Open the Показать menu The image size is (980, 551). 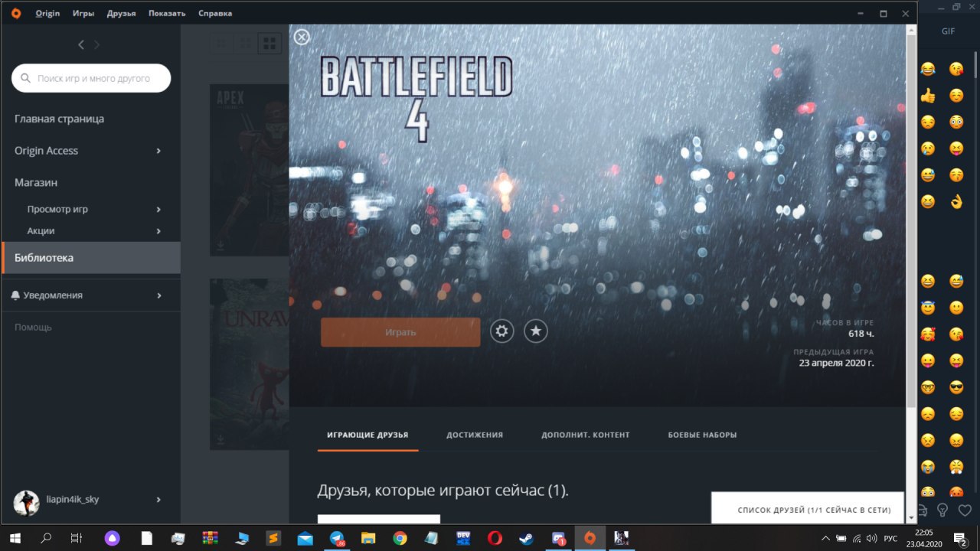tap(167, 13)
